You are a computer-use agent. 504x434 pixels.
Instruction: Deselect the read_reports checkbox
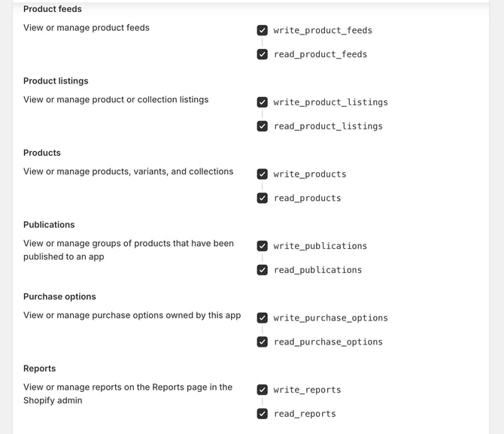pos(262,414)
